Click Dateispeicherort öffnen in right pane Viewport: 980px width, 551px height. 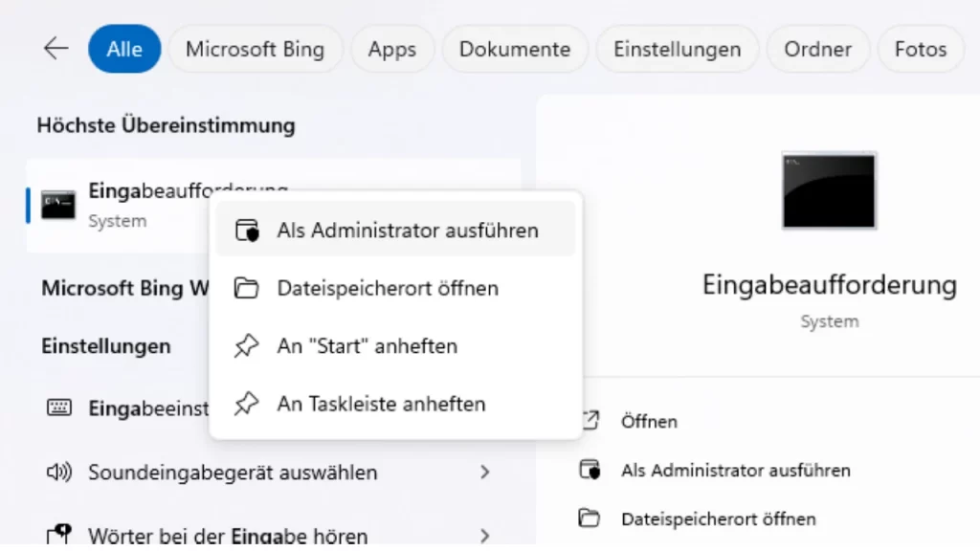[718, 519]
